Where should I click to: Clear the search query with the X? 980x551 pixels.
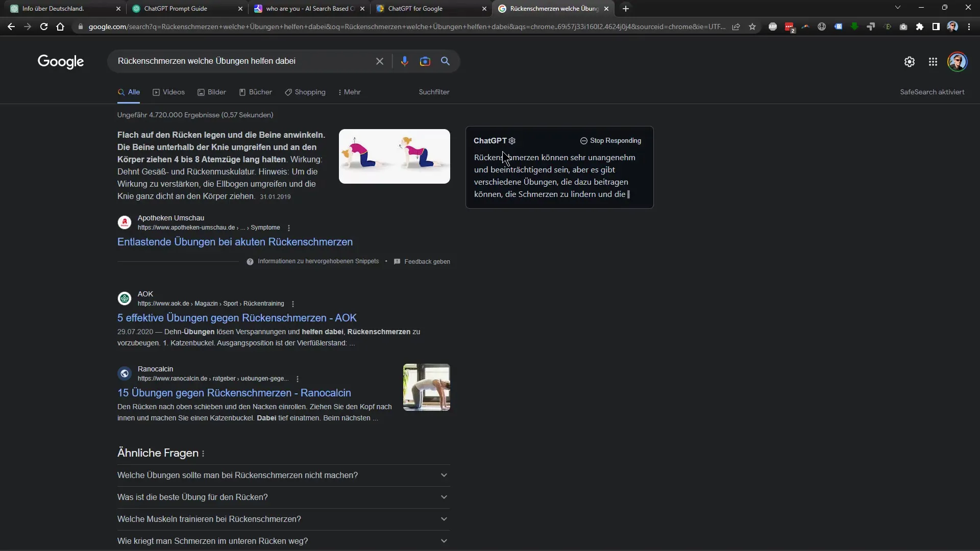coord(380,61)
